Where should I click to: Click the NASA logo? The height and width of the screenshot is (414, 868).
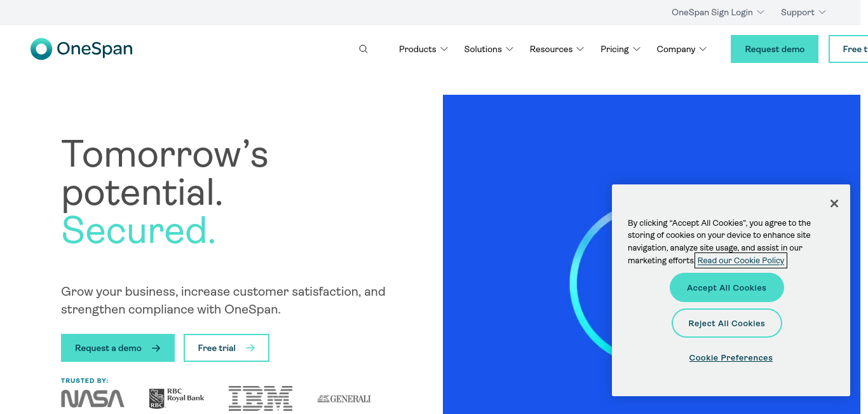point(93,399)
